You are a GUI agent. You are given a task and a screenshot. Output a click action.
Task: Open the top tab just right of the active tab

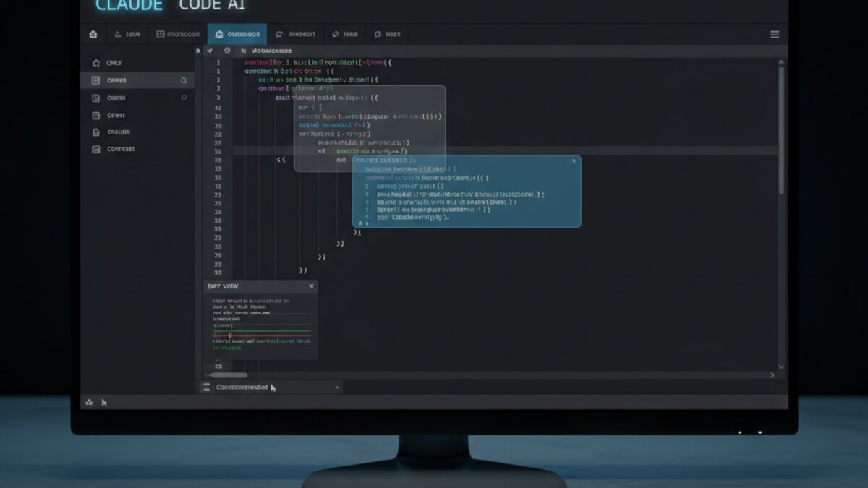click(x=296, y=34)
